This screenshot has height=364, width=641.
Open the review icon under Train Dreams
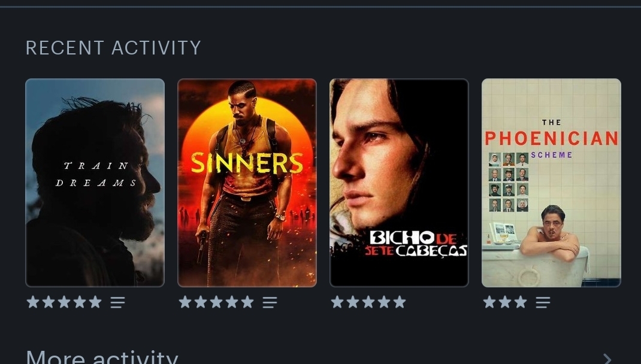[x=118, y=302]
